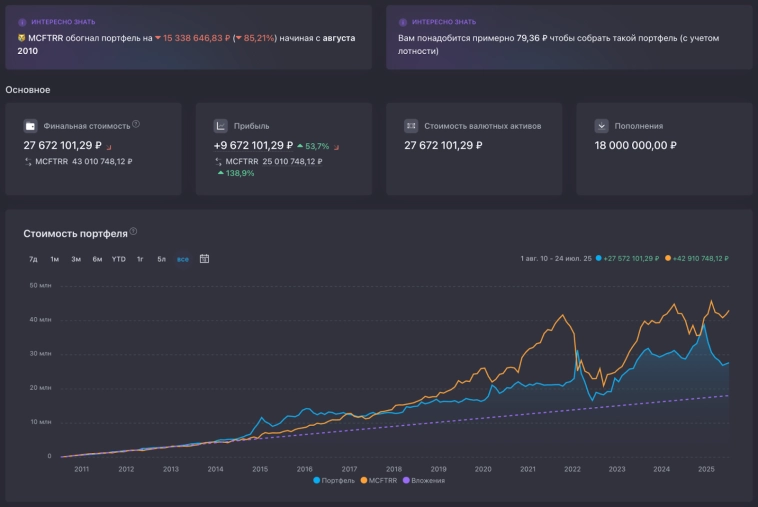Image resolution: width=758 pixels, height=507 pixels.
Task: Click the orange MCFTRR value +42 910 748,12
Action: (699, 259)
